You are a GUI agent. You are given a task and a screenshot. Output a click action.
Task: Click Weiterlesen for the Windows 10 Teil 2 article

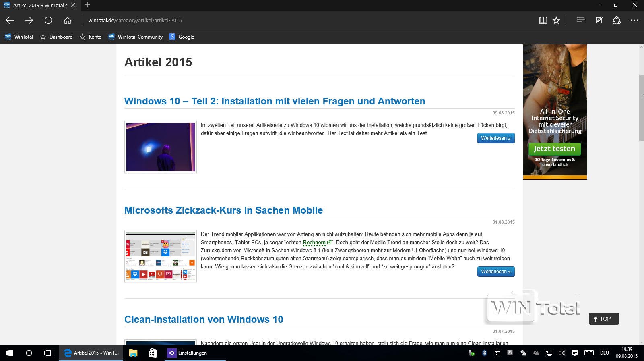(x=496, y=138)
